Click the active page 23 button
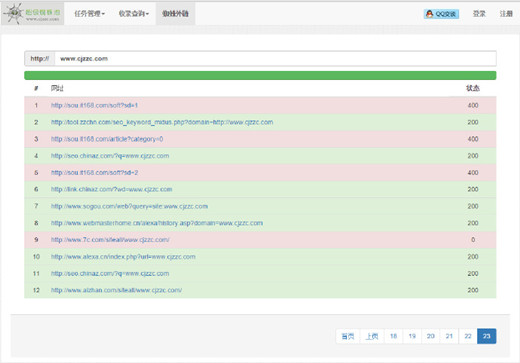Image resolution: width=520 pixels, height=363 pixels. [487, 336]
